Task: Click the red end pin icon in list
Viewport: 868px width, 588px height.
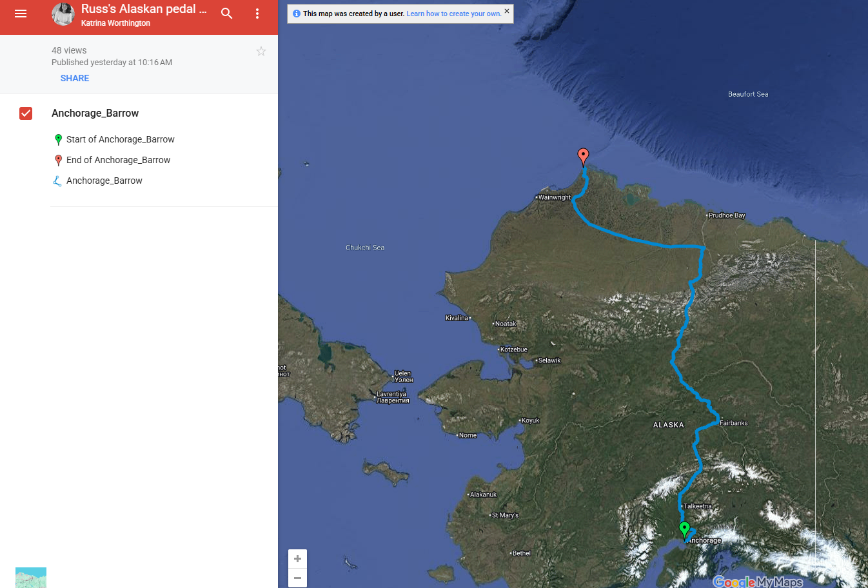Action: (58, 160)
